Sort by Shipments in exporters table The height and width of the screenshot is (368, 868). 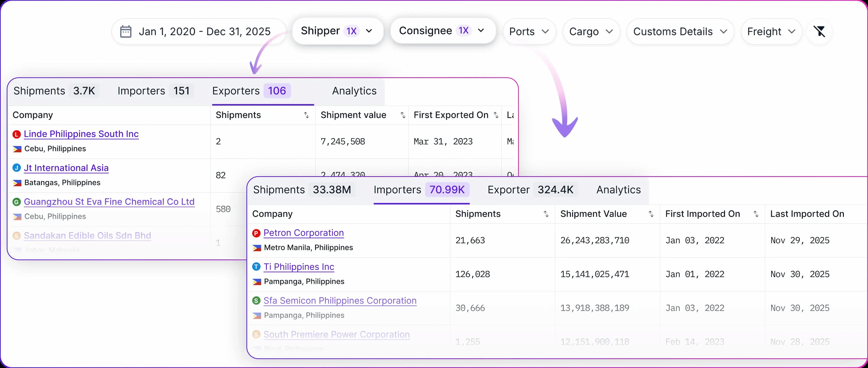[x=306, y=115]
